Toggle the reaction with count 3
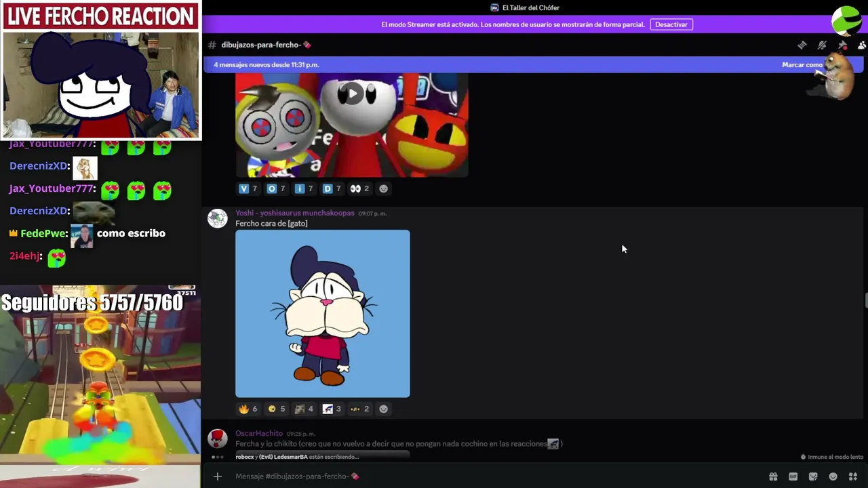 (x=332, y=409)
